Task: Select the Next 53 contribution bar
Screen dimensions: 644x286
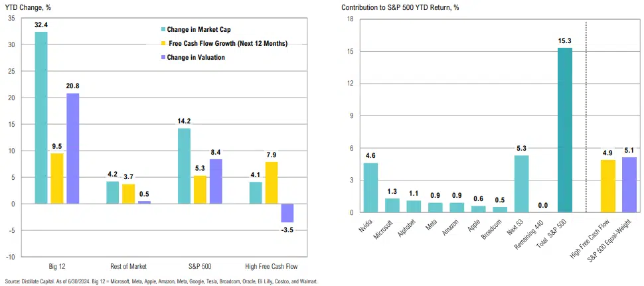Action: coord(522,184)
